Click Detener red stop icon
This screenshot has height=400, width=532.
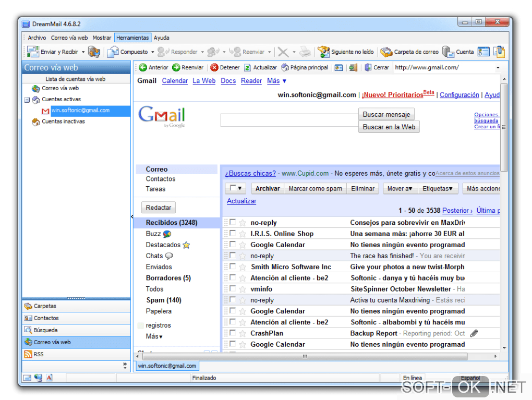214,67
